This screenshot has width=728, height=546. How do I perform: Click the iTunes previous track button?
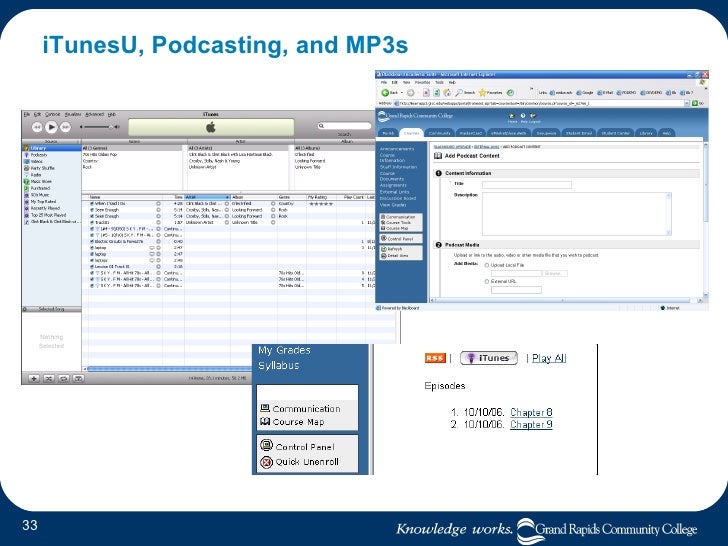37,127
